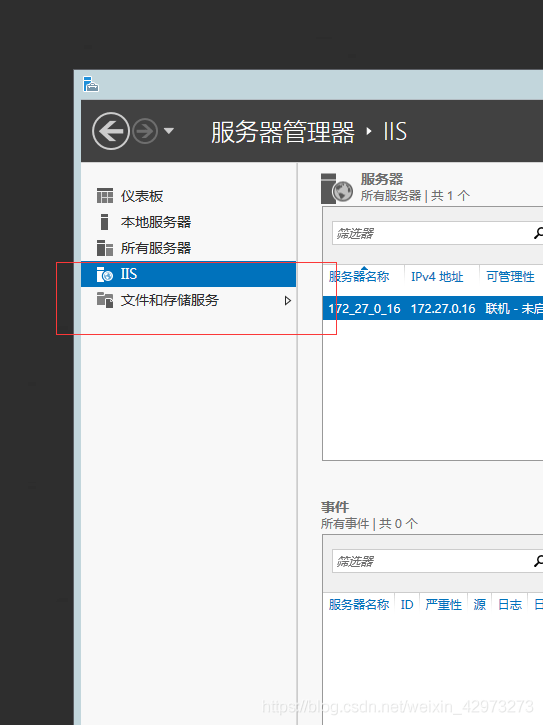Select server row 172_27_0_16

432,308
